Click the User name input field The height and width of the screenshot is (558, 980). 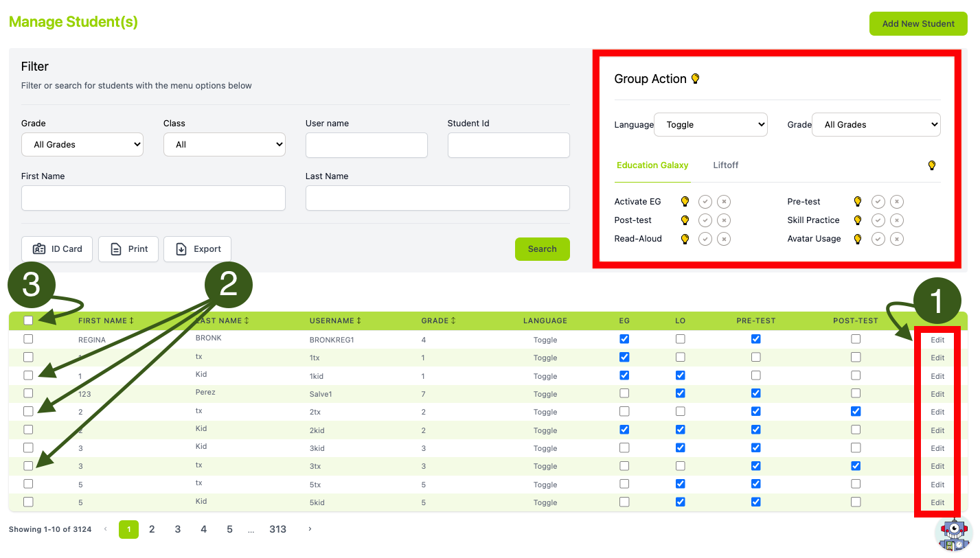(x=367, y=146)
